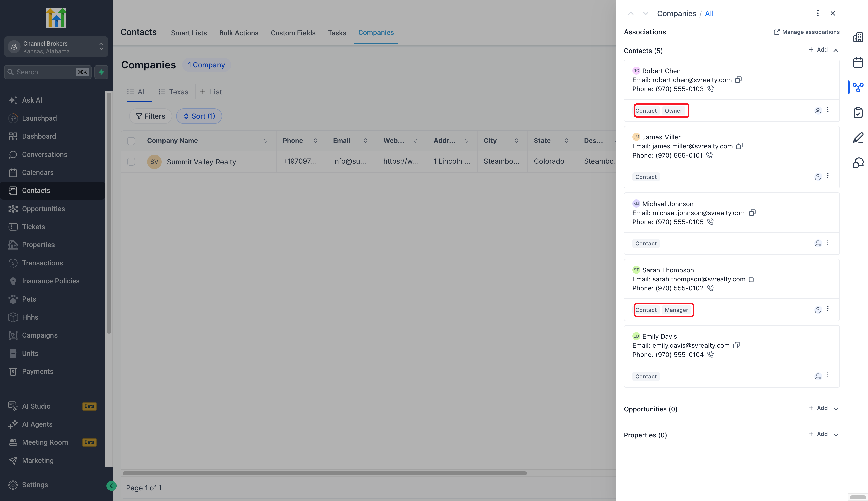This screenshot has height=501, width=868.
Task: Open the company details building icon
Action: coord(858,37)
